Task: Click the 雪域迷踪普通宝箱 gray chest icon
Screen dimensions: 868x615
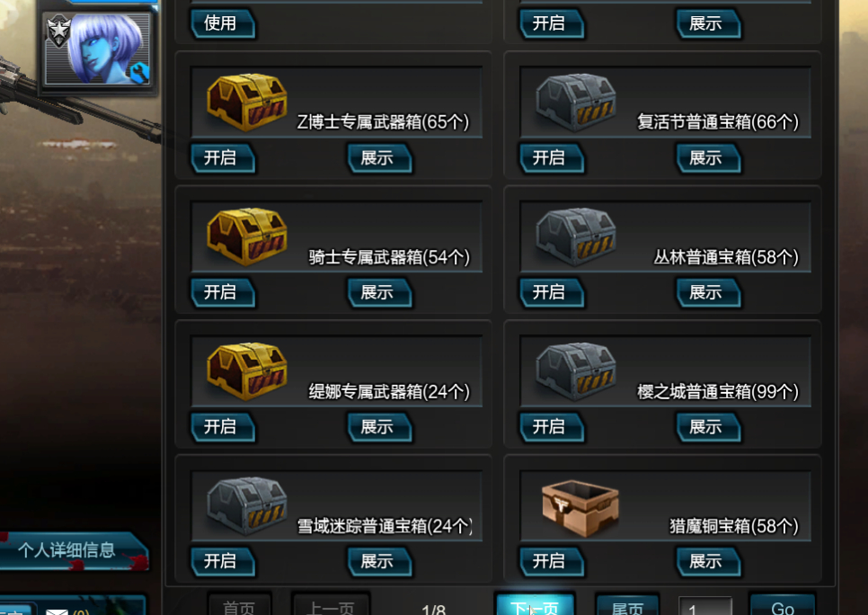Action: (x=247, y=505)
